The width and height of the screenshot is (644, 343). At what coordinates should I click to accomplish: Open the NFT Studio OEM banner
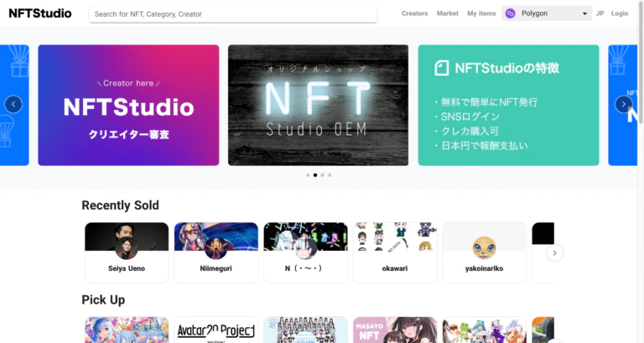click(x=319, y=105)
